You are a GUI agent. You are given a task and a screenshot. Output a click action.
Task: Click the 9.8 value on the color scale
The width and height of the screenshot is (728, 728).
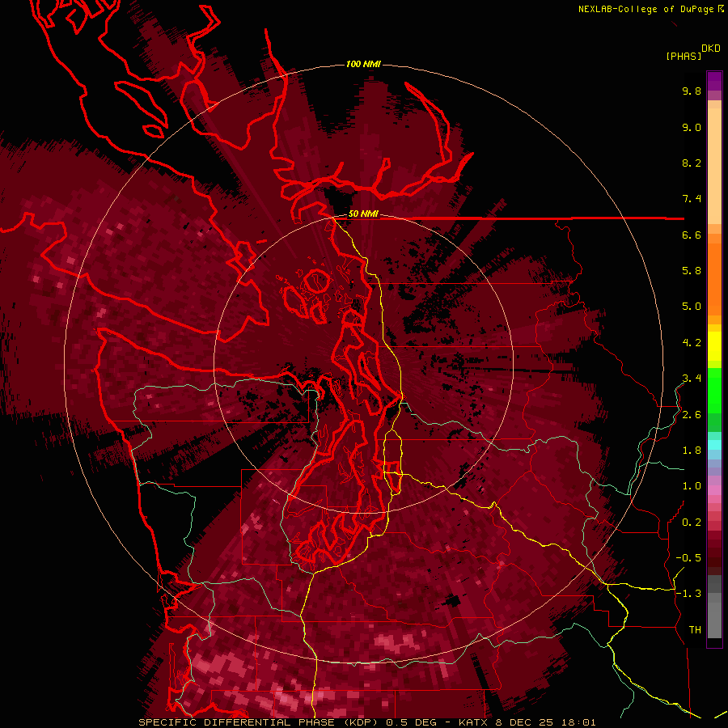tap(692, 91)
